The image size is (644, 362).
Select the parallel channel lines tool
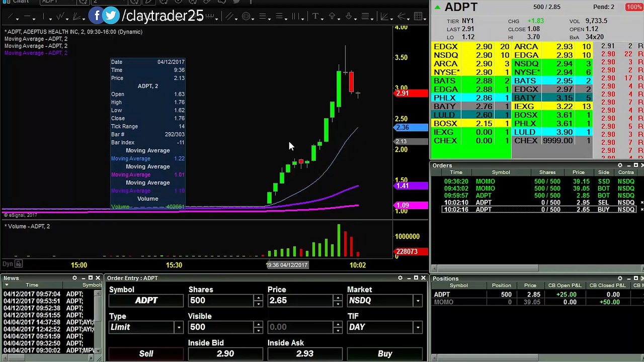pos(230,17)
